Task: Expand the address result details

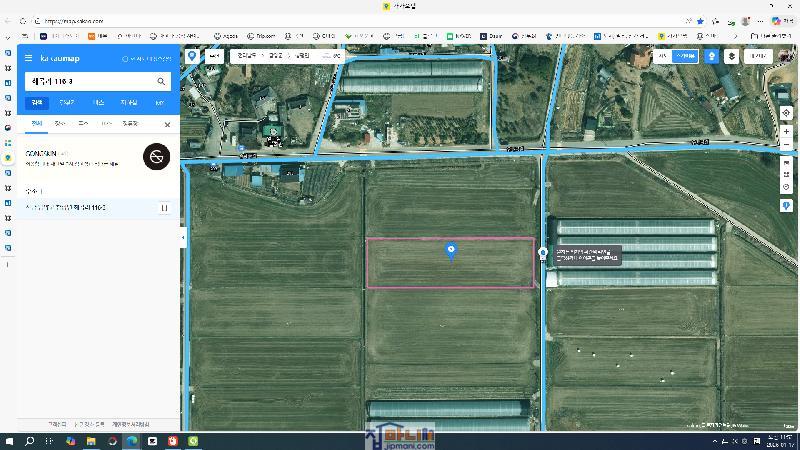Action: tap(164, 208)
